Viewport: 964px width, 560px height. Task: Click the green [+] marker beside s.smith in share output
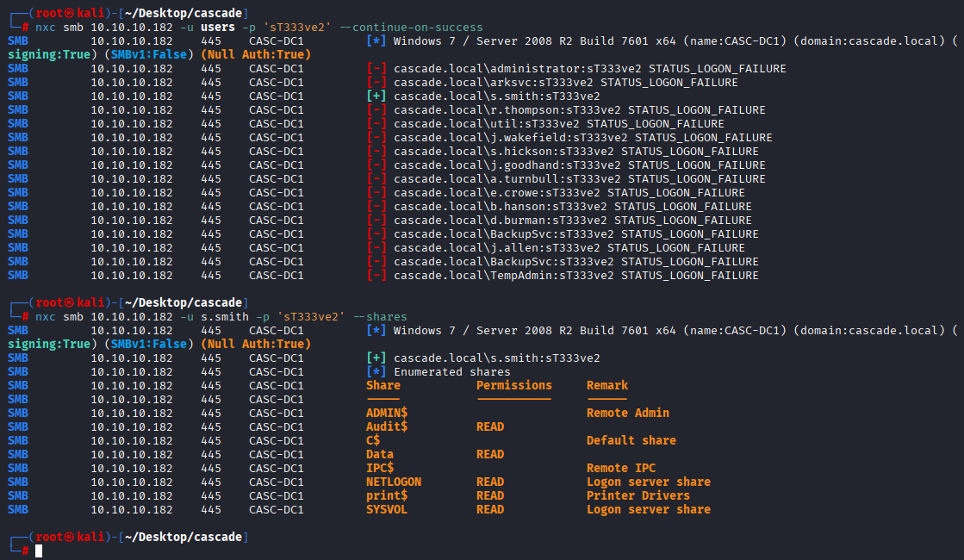click(376, 358)
